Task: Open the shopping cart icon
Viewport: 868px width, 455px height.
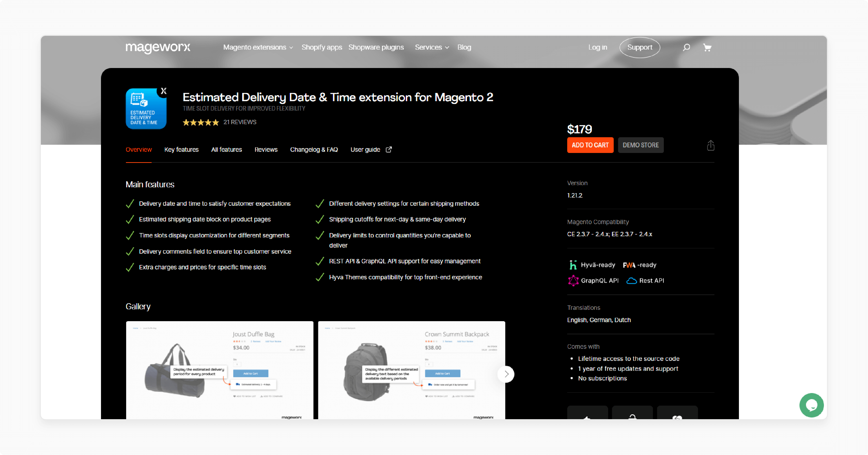Action: [x=707, y=47]
